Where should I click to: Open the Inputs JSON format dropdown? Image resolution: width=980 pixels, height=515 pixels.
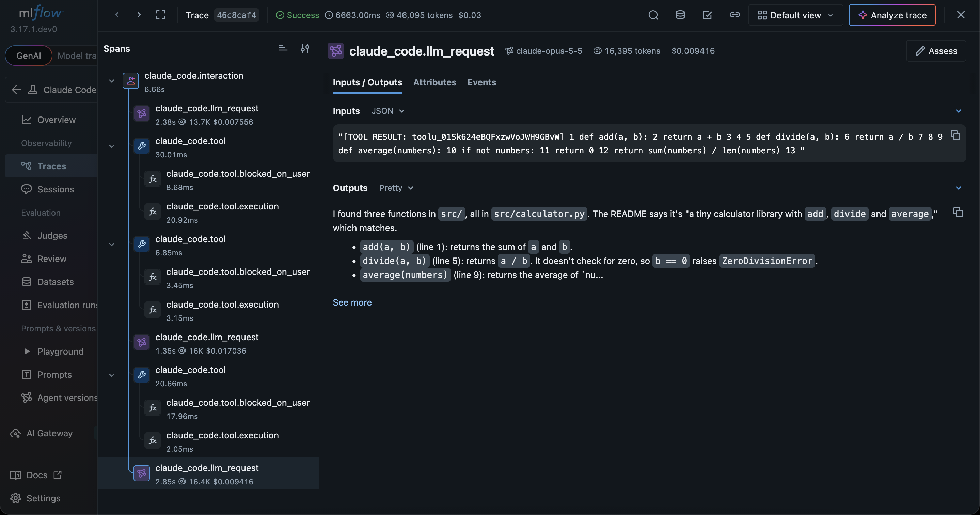tap(388, 111)
